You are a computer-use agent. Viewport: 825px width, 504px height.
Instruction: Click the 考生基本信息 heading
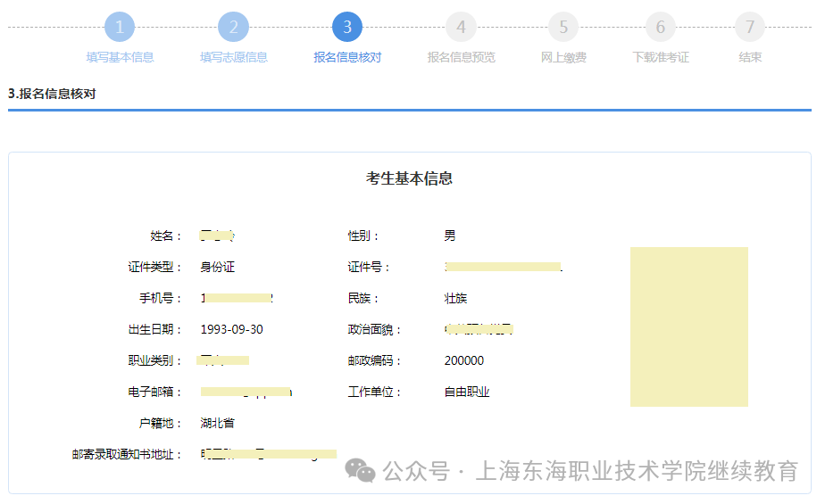point(409,178)
